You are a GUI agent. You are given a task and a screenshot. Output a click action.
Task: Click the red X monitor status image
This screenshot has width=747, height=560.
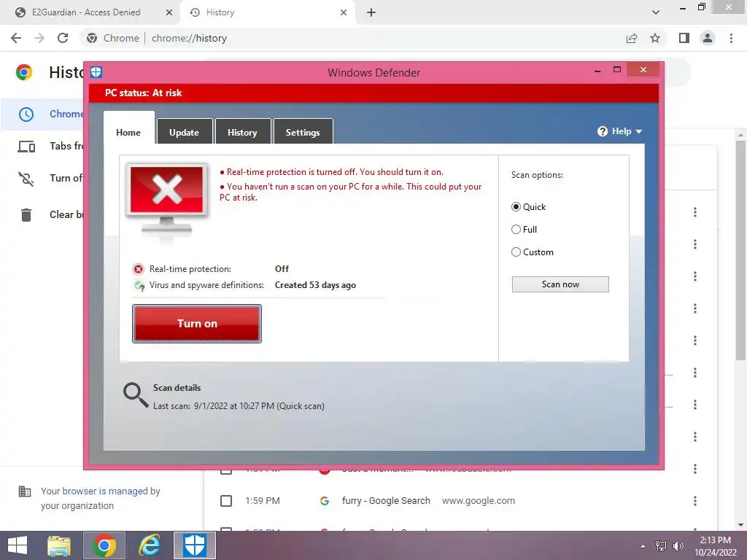pyautogui.click(x=167, y=200)
